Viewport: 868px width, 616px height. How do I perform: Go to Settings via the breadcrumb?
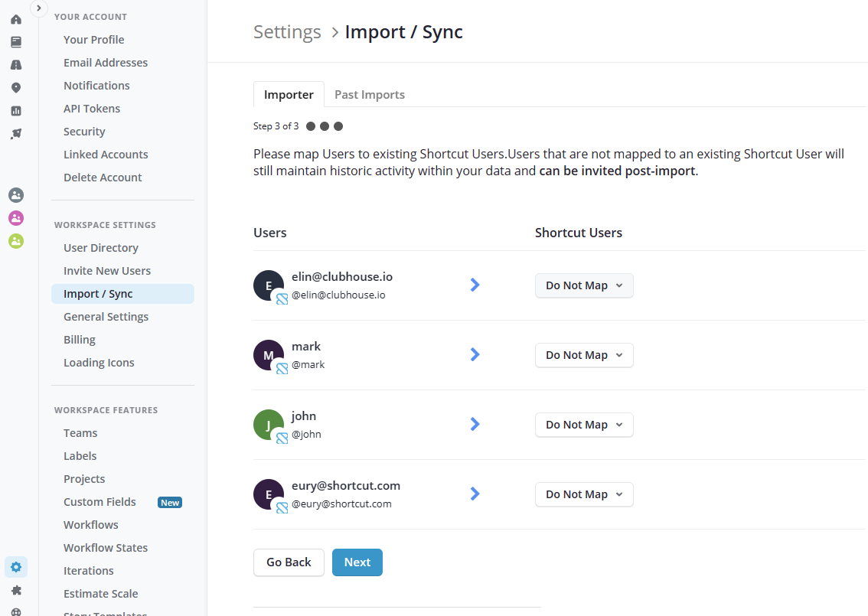[287, 32]
